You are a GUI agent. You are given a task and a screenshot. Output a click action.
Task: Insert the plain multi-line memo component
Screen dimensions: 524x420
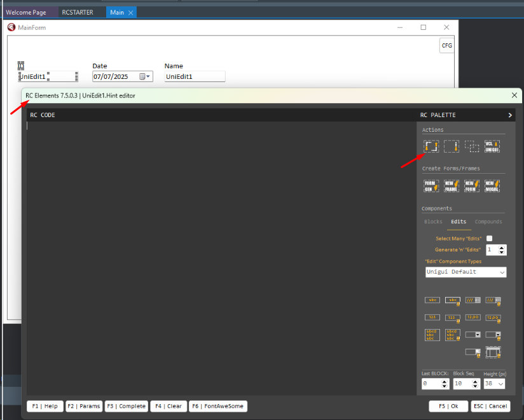point(432,335)
